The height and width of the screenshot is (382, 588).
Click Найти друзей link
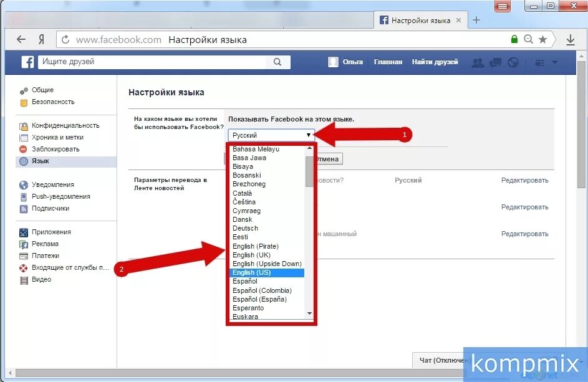[435, 62]
